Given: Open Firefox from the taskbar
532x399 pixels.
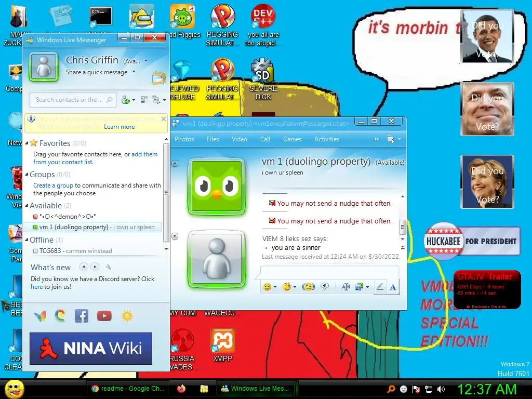Looking at the screenshot, I should 181,389.
